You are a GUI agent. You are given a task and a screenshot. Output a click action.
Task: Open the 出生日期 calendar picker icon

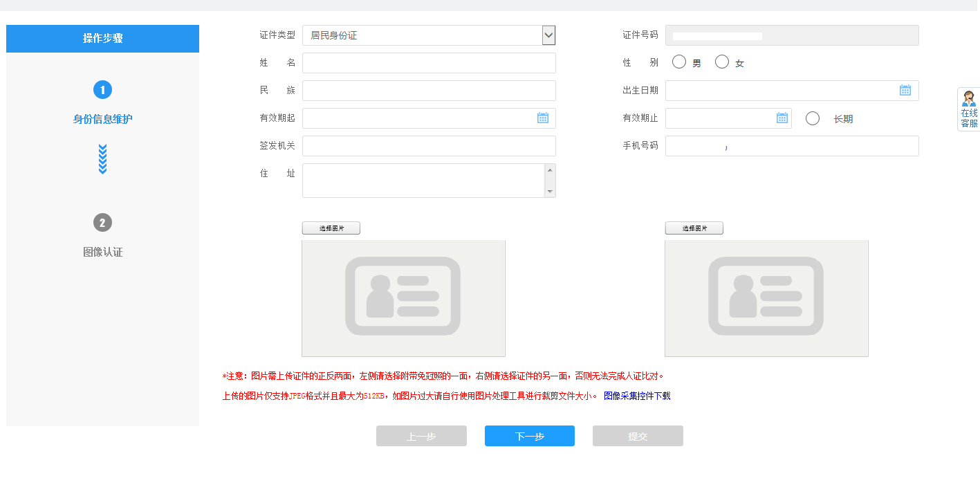tap(905, 90)
